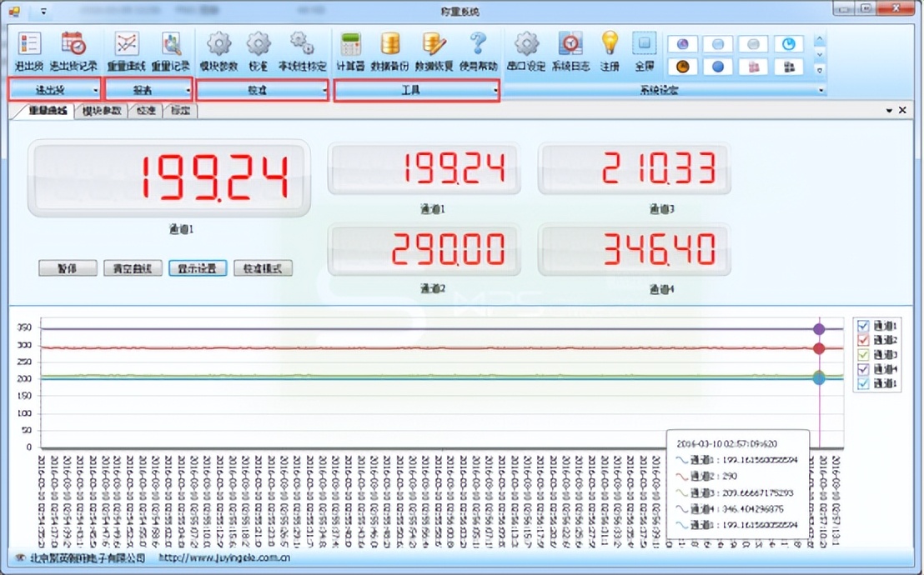Expand the 报表 ribbon group dropdown
The width and height of the screenshot is (924, 575).
188,90
